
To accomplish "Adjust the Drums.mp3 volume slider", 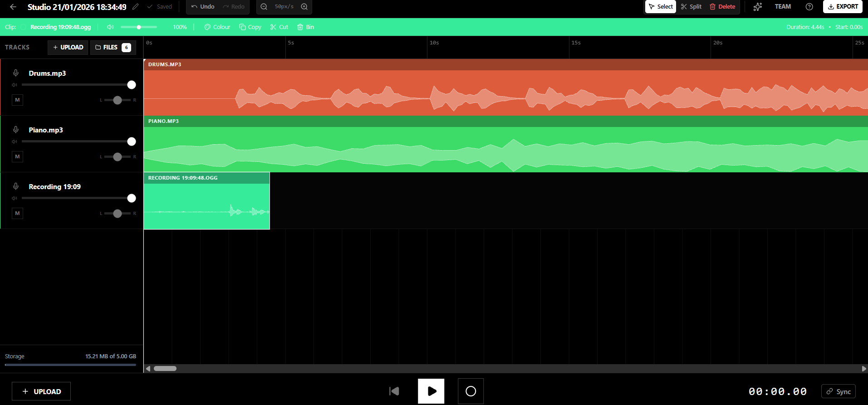I will [x=79, y=85].
